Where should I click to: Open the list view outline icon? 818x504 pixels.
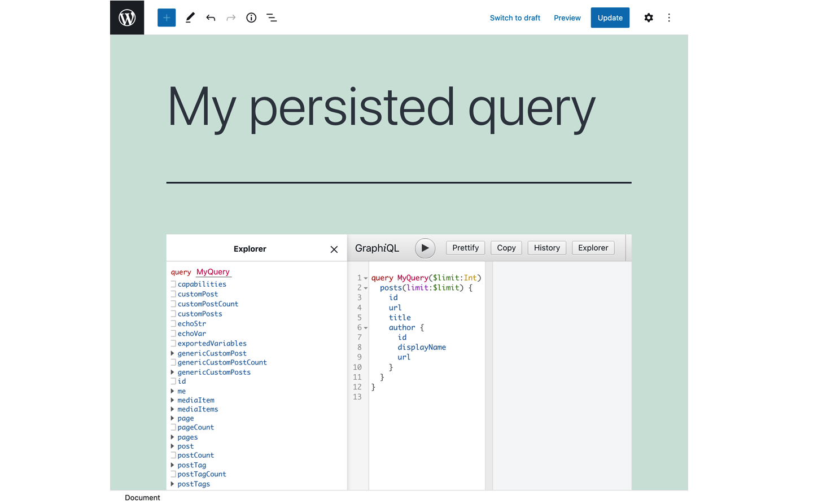click(x=272, y=17)
